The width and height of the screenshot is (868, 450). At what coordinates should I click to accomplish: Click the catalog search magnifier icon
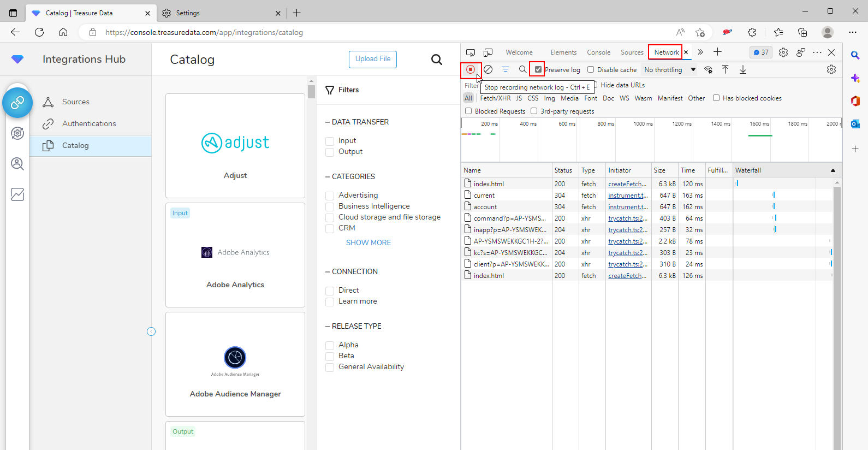[437, 60]
